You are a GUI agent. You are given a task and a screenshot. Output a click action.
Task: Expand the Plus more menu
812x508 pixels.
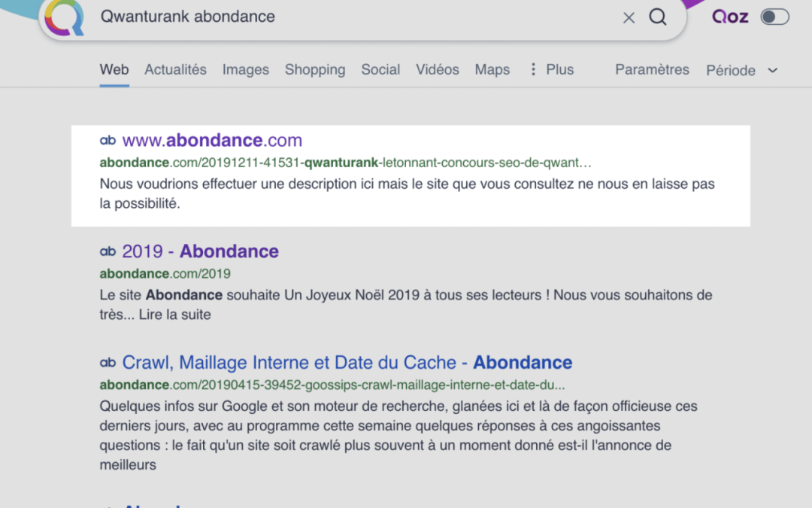552,69
